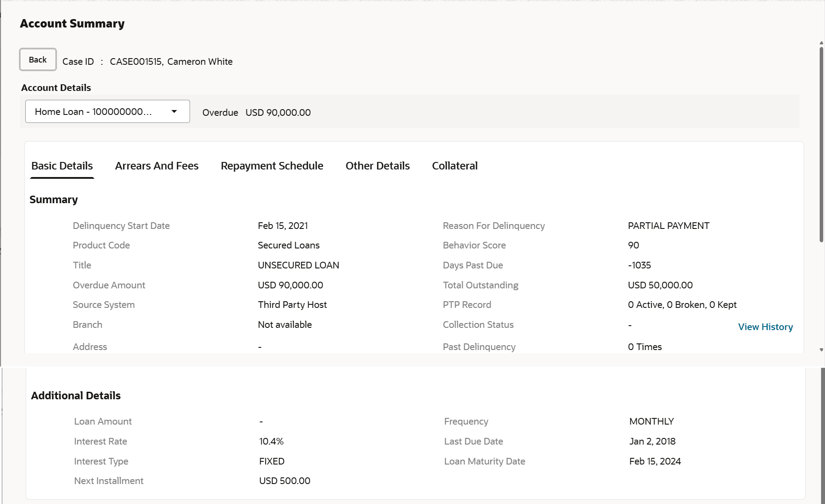
Task: Show the Collateral tab
Action: point(455,166)
